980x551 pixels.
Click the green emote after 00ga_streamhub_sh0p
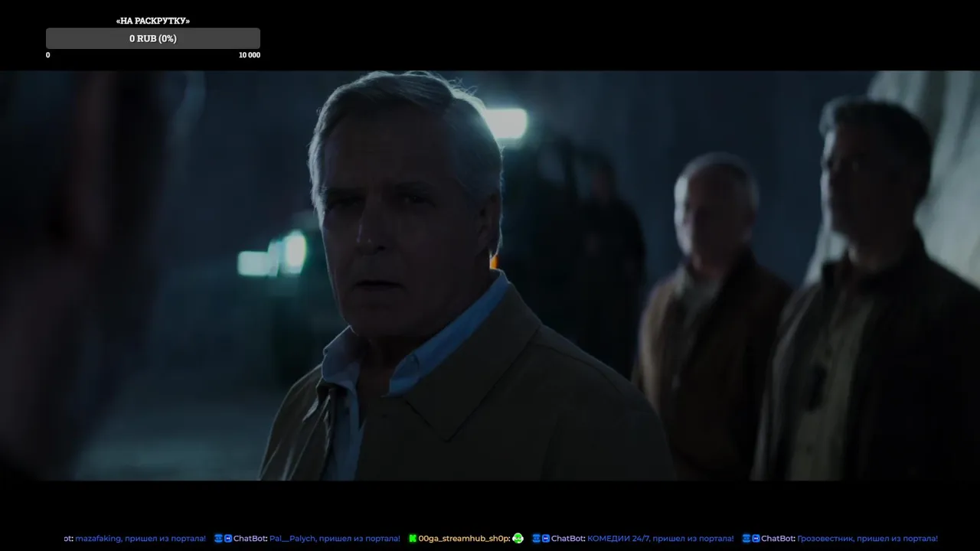pos(518,539)
